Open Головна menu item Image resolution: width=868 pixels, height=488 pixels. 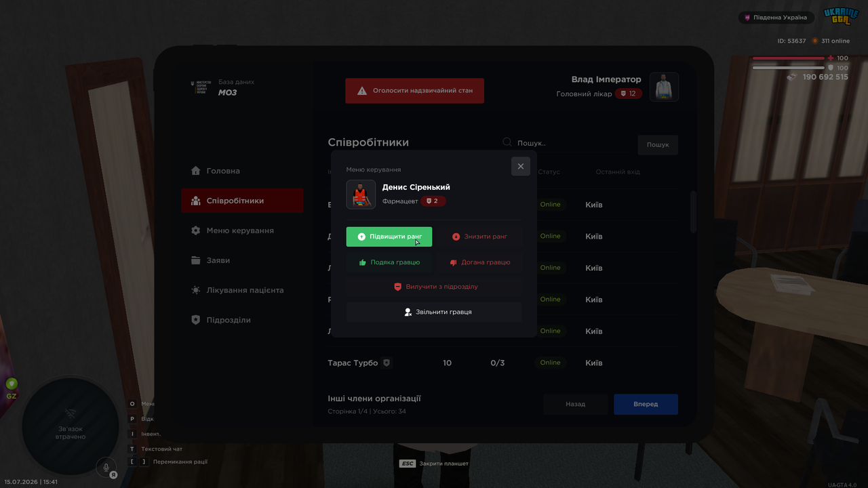point(242,171)
